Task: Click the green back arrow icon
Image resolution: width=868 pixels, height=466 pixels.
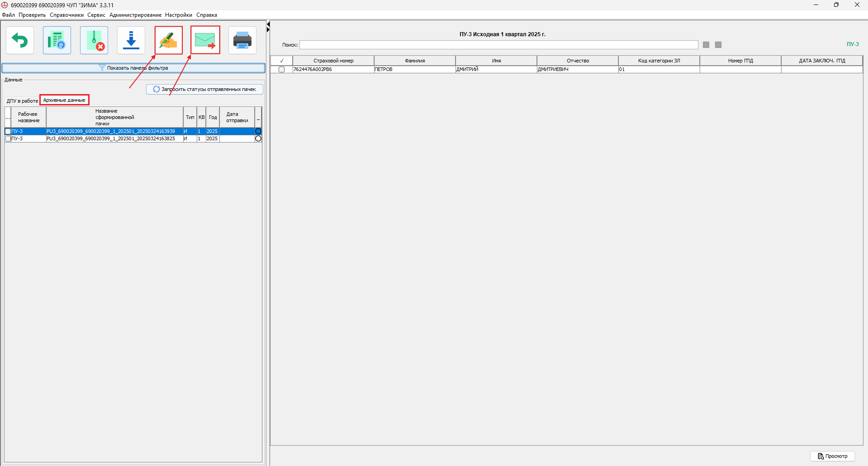Action: (20, 41)
